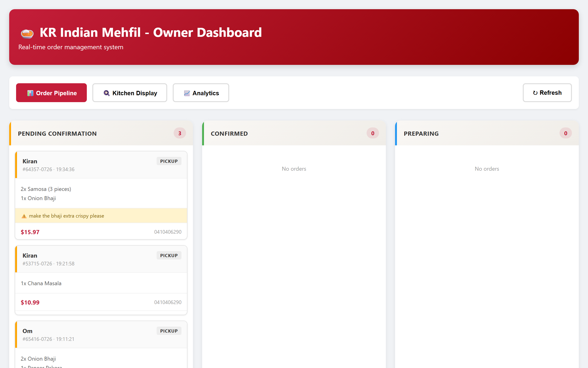Screen dimensions: 588x368
Task: Click PICKUP tag on order #64357-0726
Action: pos(169,161)
